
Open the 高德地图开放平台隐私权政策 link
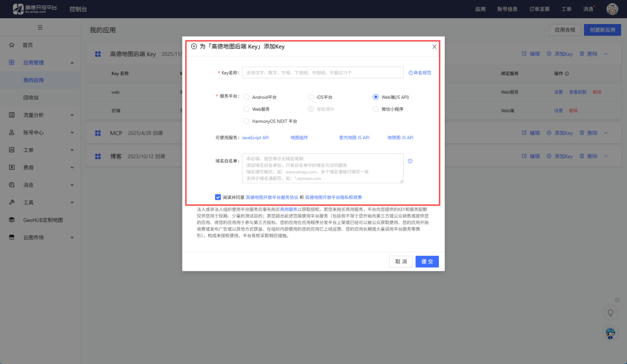334,197
